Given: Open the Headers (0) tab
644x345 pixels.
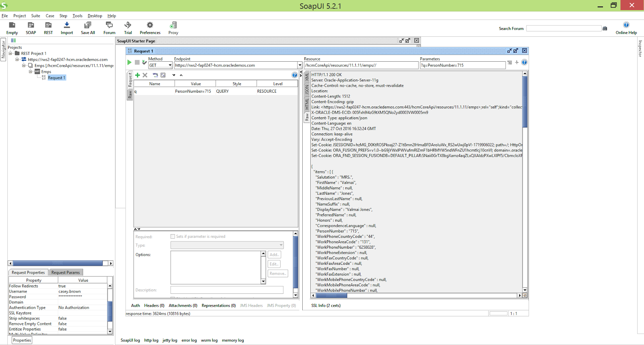Looking at the screenshot, I should point(154,306).
